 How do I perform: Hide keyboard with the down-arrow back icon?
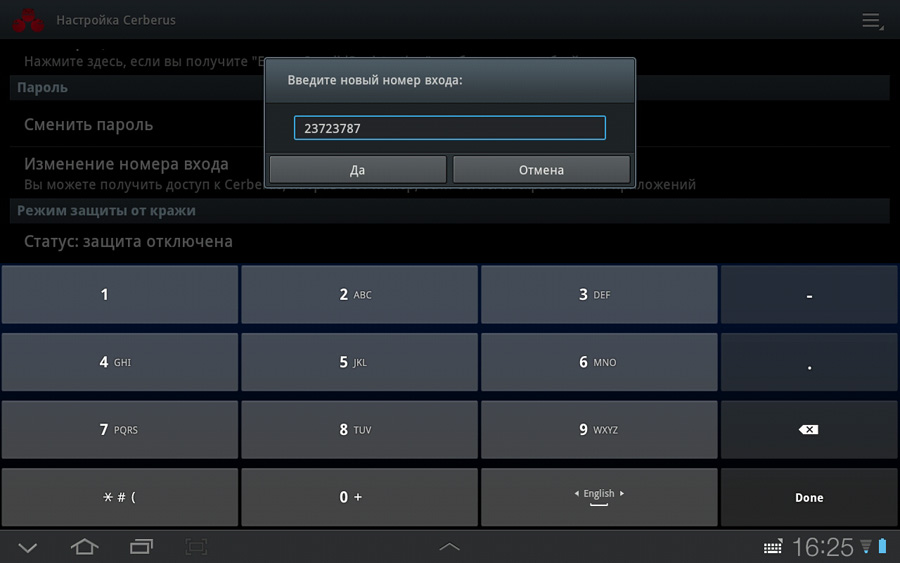pyautogui.click(x=28, y=547)
